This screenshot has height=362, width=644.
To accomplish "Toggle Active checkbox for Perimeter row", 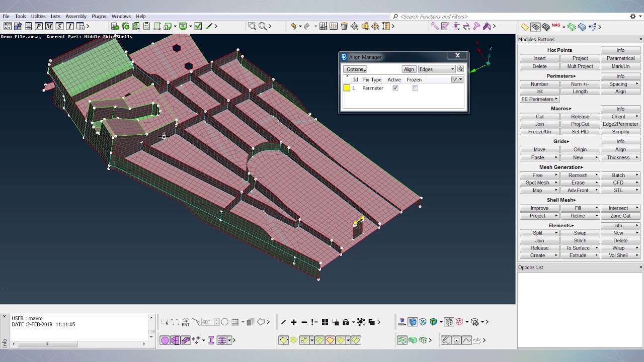I will (x=395, y=88).
